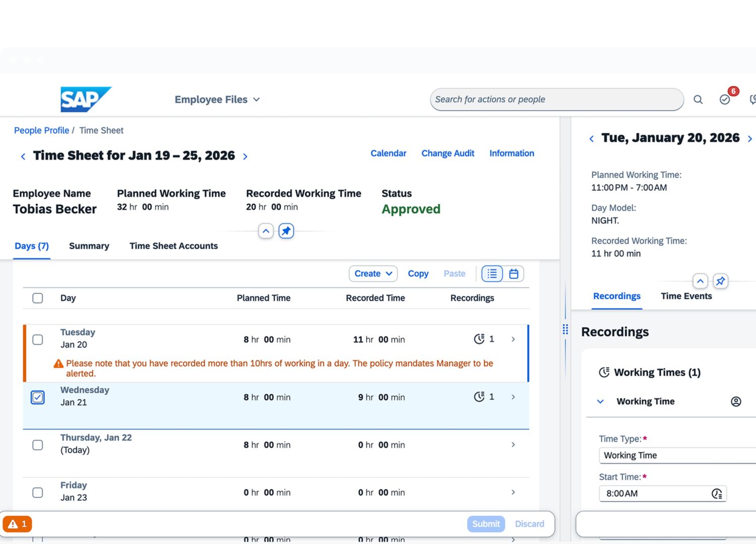The image size is (756, 554).
Task: Pin the day details header
Action: [x=720, y=281]
